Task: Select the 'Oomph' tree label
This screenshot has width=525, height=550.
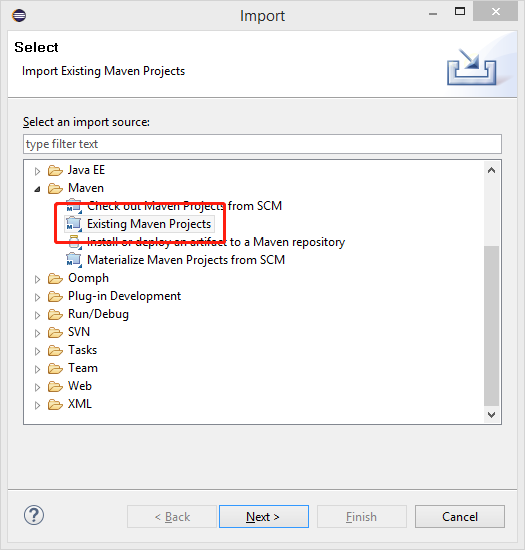Action: pyautogui.click(x=88, y=278)
